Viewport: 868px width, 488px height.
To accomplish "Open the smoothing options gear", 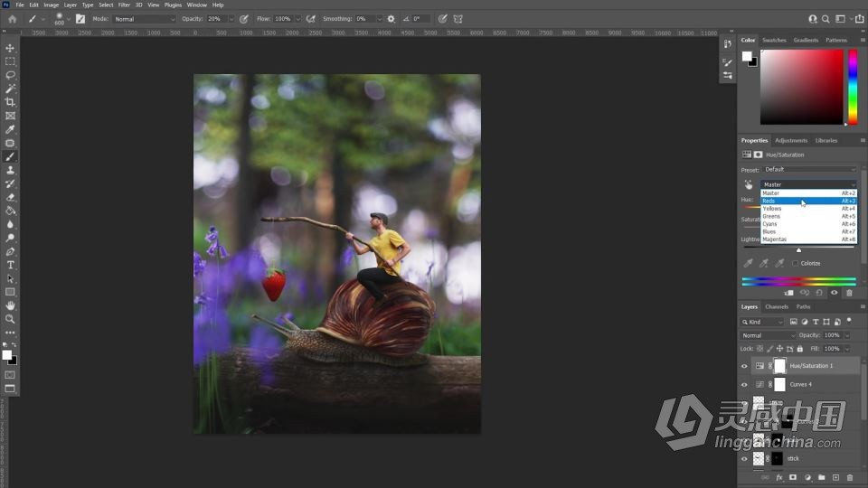I will click(392, 19).
